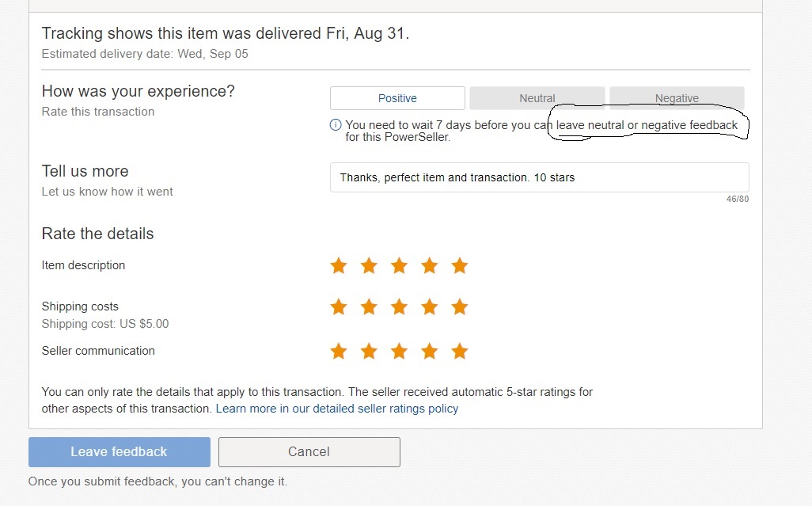Click the second star for Shipping costs
The width and height of the screenshot is (812, 506).
(369, 306)
